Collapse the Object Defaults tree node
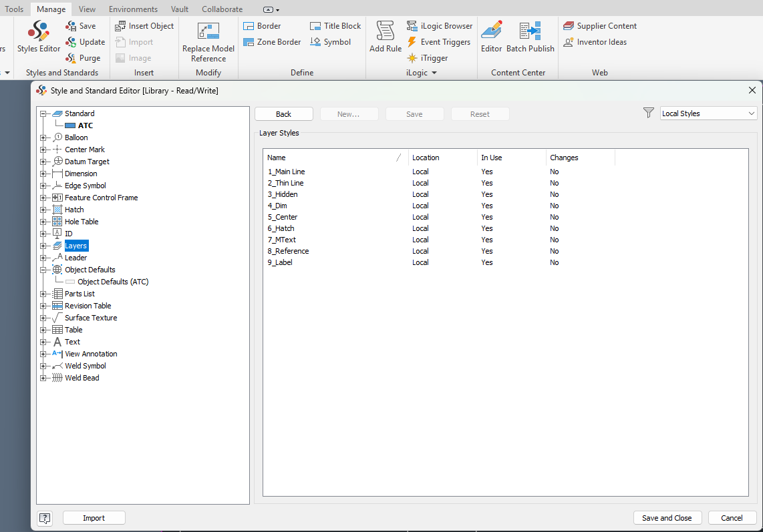Screen dimensions: 763x532 [x=43, y=270]
